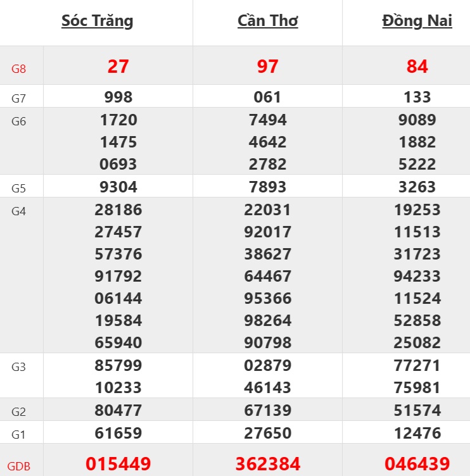The image size is (470, 476).
Task: Select the G1 result 12476
Action: point(417,433)
